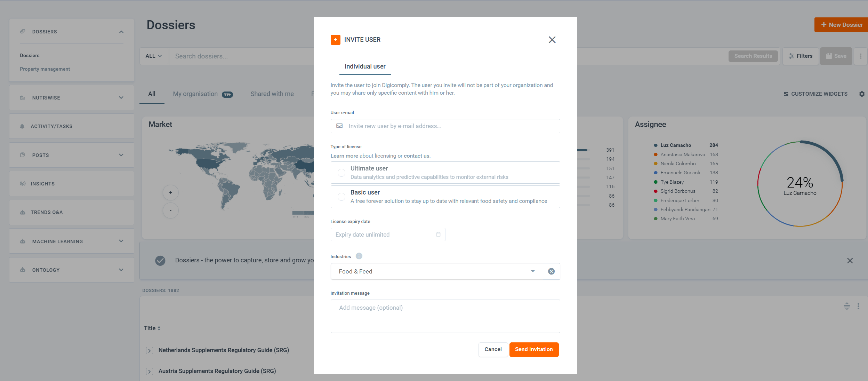This screenshot has height=381, width=868.
Task: Follow the contact us link
Action: pyautogui.click(x=416, y=156)
